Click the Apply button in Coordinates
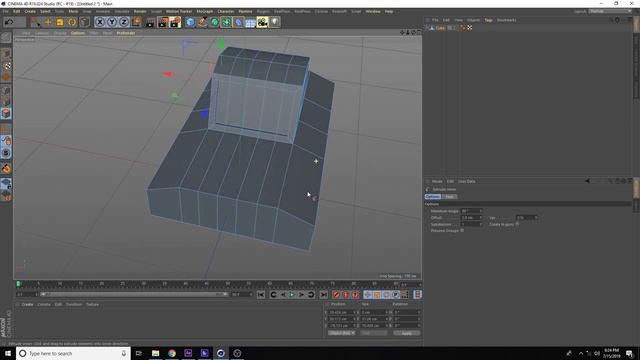Viewport: 640px width, 360px height. coord(407,333)
